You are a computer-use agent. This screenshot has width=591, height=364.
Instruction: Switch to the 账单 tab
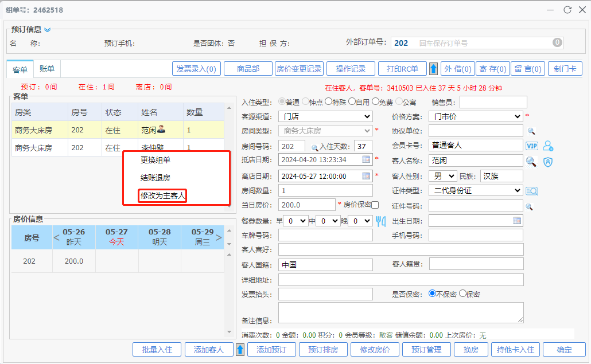point(47,69)
